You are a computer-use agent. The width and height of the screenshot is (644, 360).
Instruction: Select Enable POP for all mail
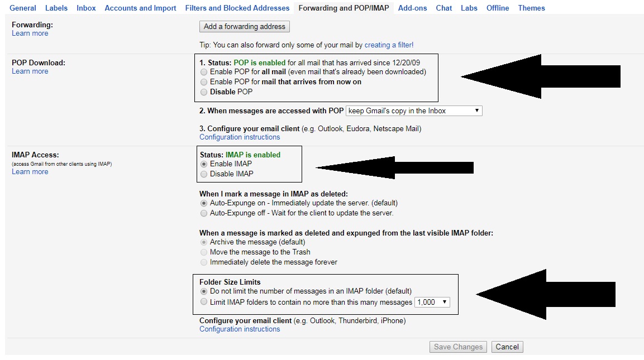coord(204,72)
